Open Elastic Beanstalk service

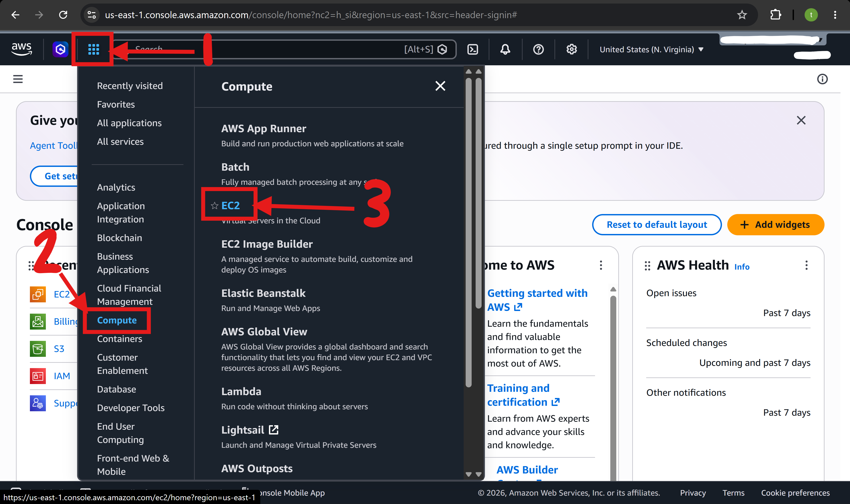pyautogui.click(x=263, y=293)
